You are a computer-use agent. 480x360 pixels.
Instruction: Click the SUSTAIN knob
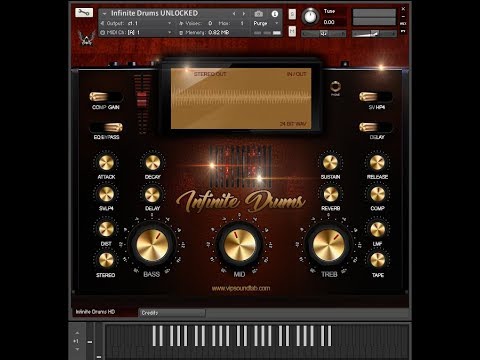click(330, 163)
